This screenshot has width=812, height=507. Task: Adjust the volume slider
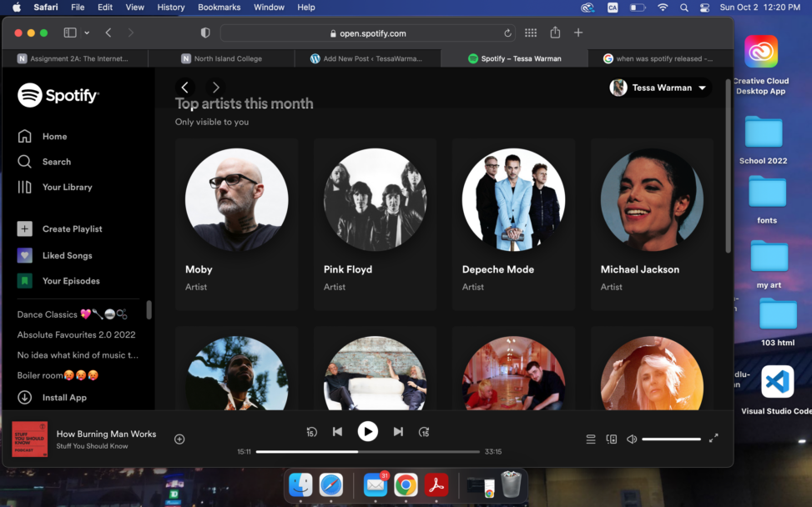[x=671, y=439]
